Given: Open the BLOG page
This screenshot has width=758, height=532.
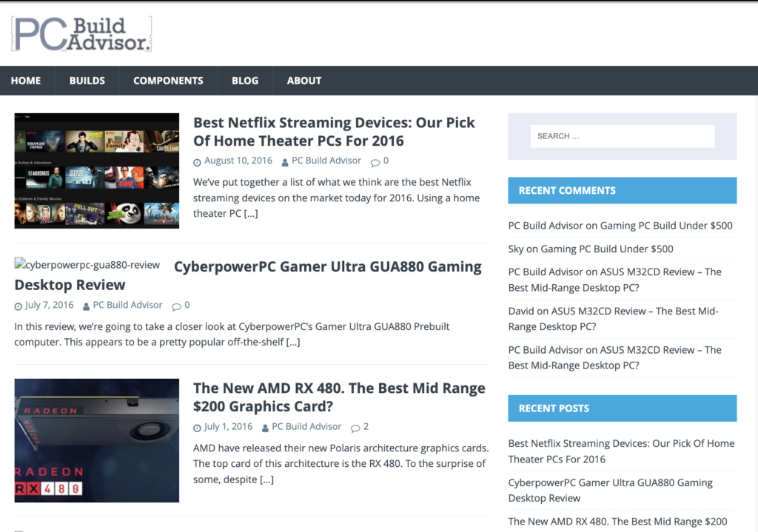Looking at the screenshot, I should pyautogui.click(x=245, y=81).
